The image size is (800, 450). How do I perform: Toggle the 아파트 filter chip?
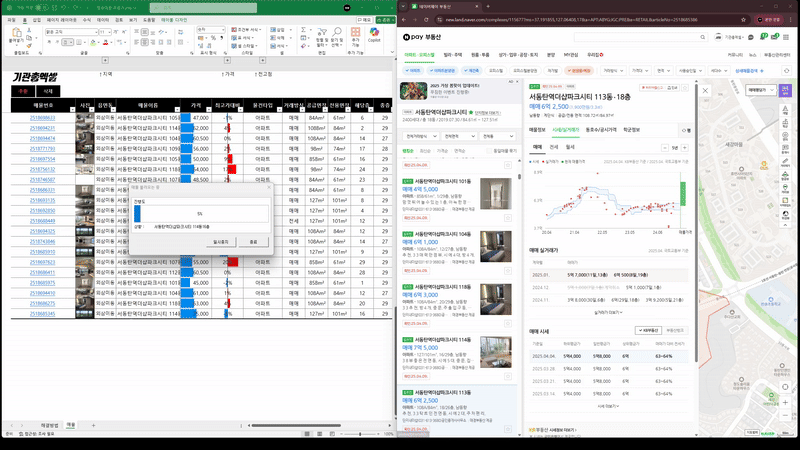tap(413, 70)
